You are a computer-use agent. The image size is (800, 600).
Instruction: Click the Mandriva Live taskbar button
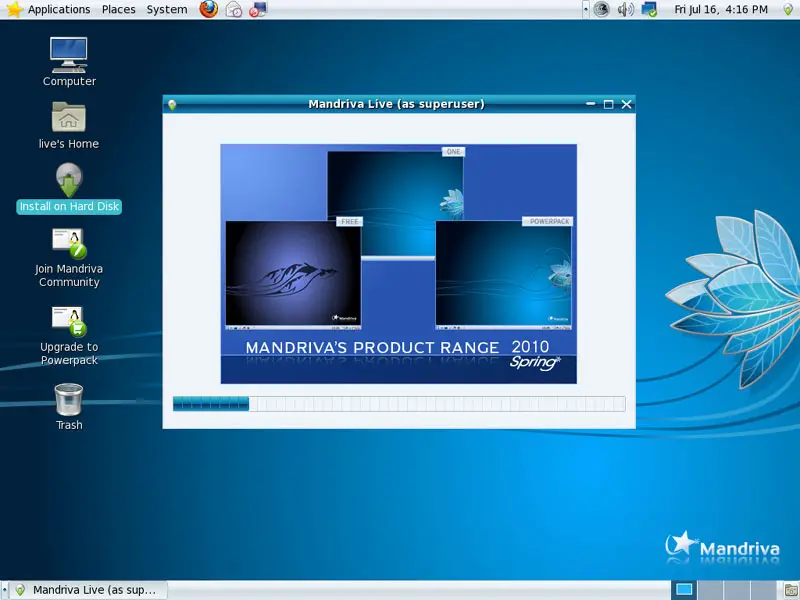pyautogui.click(x=89, y=590)
